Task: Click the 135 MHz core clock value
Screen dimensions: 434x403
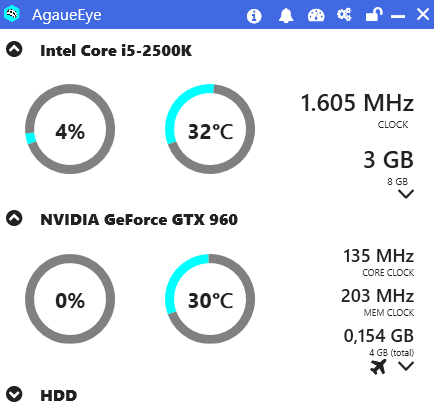Action: tap(378, 256)
